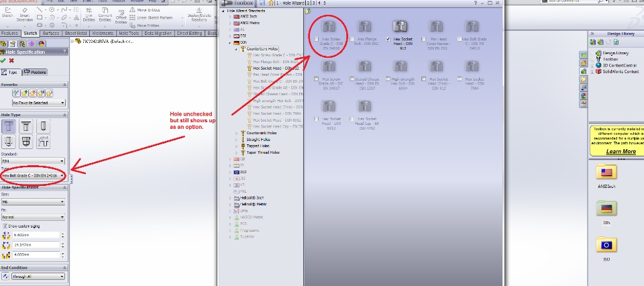The width and height of the screenshot is (644, 286).
Task: Check the Pan Head Cross Recess checkbox
Action: [423, 39]
